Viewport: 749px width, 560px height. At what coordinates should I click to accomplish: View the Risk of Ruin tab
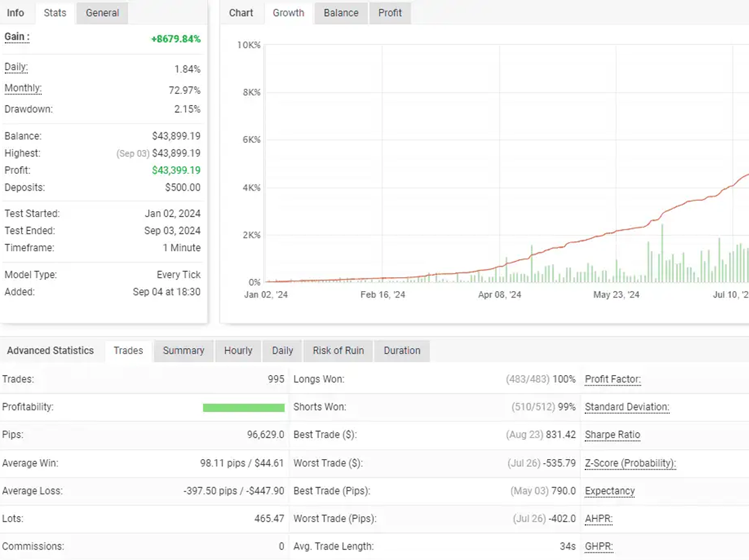(338, 351)
